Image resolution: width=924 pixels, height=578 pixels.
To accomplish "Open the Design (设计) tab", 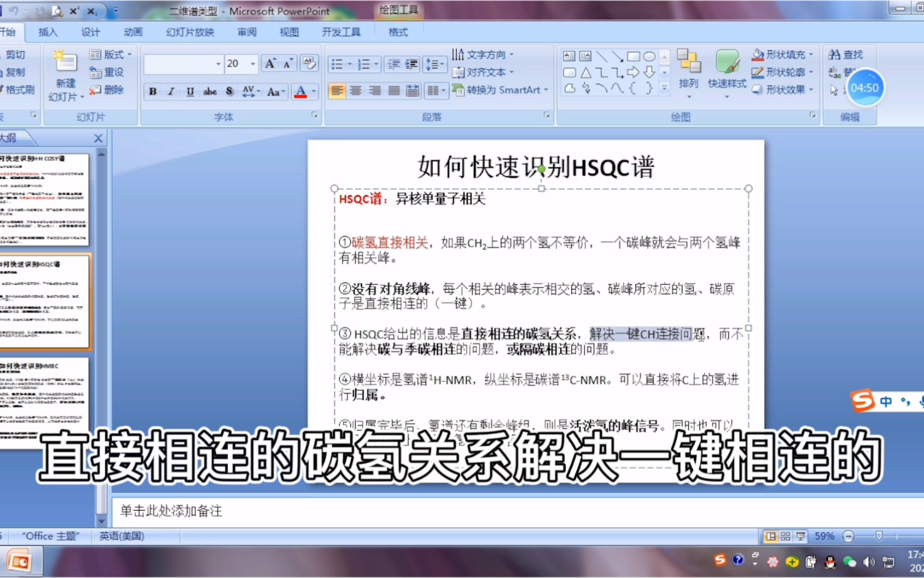I will tap(91, 32).
